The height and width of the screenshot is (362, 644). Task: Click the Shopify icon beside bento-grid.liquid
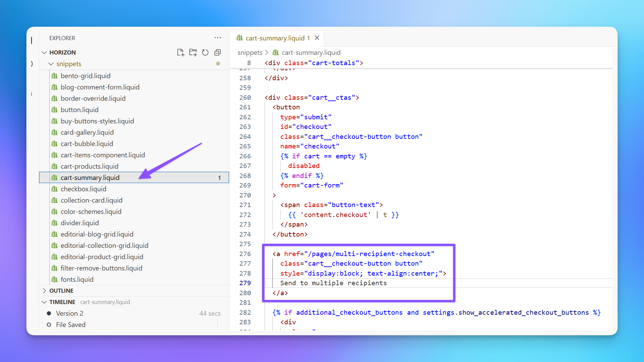(54, 76)
